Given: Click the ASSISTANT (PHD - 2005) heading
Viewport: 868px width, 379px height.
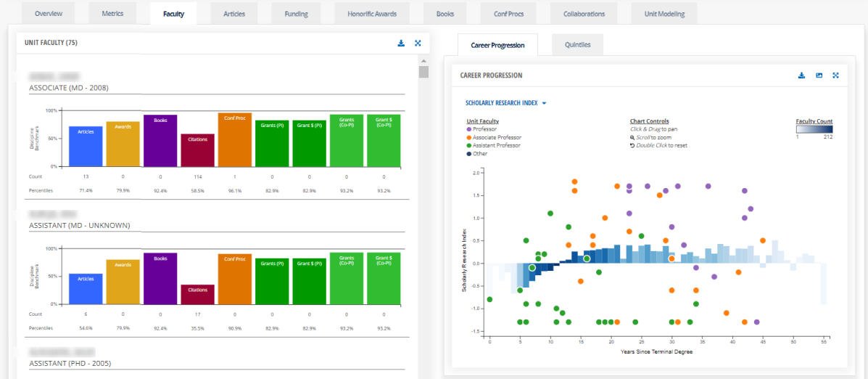Looking at the screenshot, I should 70,364.
